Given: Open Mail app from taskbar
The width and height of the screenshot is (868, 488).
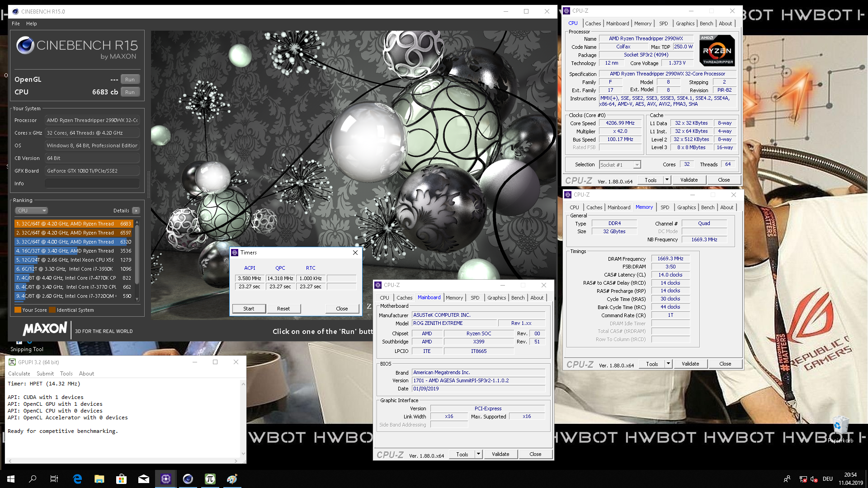Looking at the screenshot, I should pos(144,479).
